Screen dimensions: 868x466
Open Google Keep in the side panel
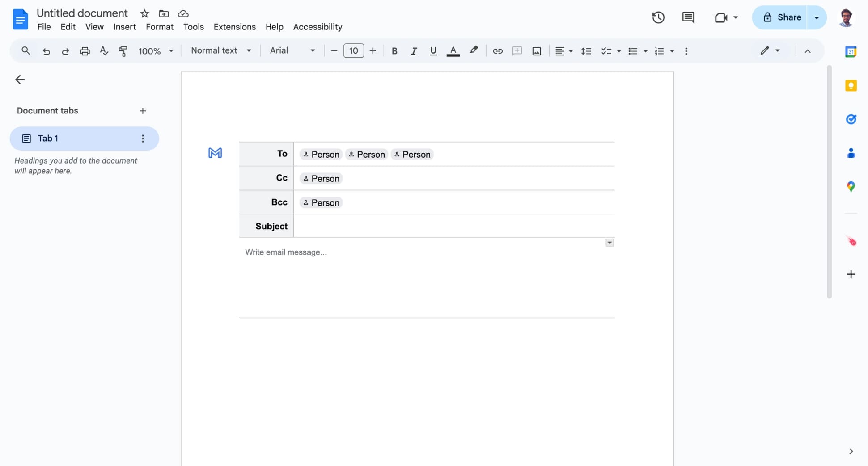[x=851, y=85]
